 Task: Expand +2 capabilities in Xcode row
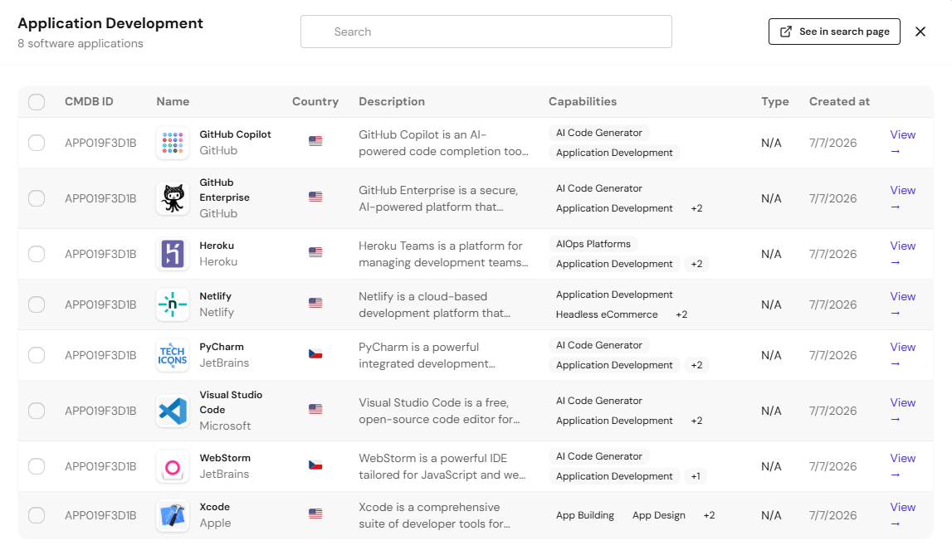(x=709, y=515)
